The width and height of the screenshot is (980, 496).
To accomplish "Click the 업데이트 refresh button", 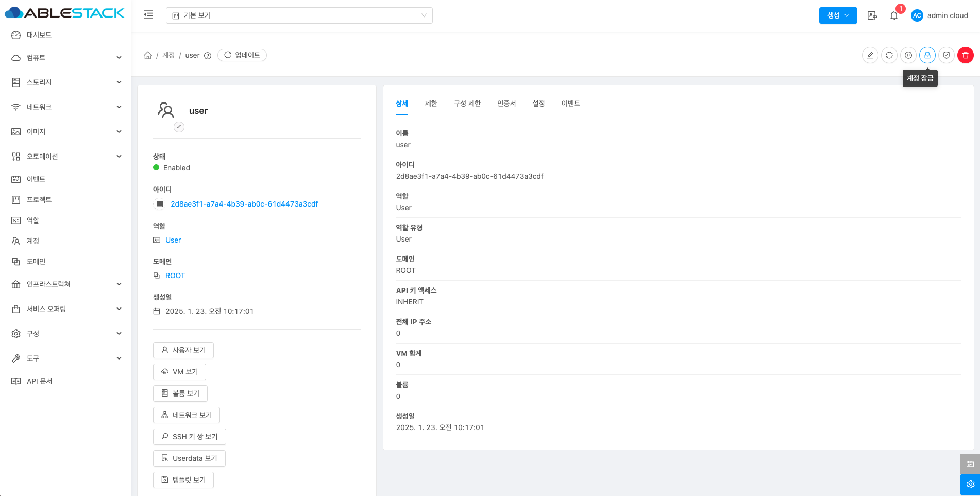I will [242, 55].
